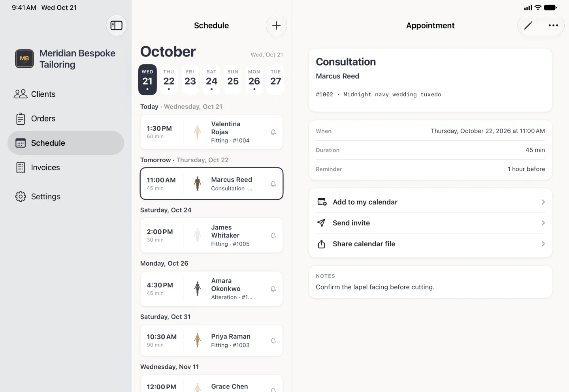Toggle the sidebar panel icon
The width and height of the screenshot is (569, 392).
[x=116, y=26]
